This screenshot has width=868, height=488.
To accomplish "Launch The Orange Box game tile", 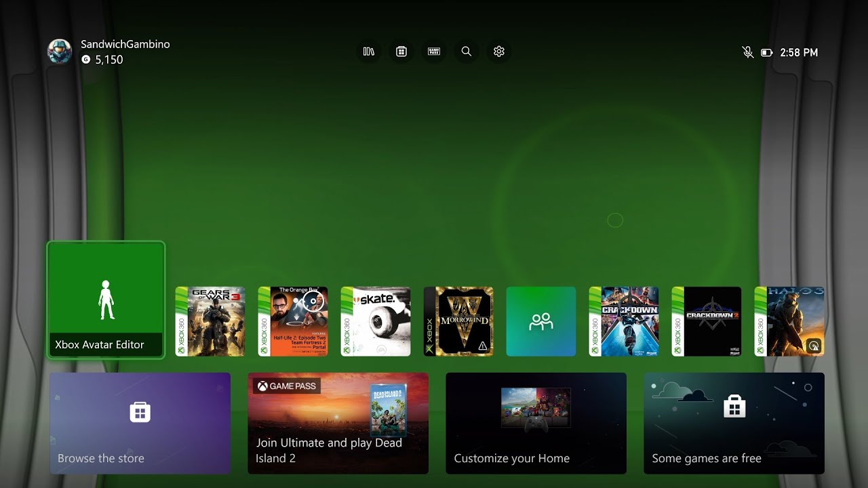I will tap(293, 321).
